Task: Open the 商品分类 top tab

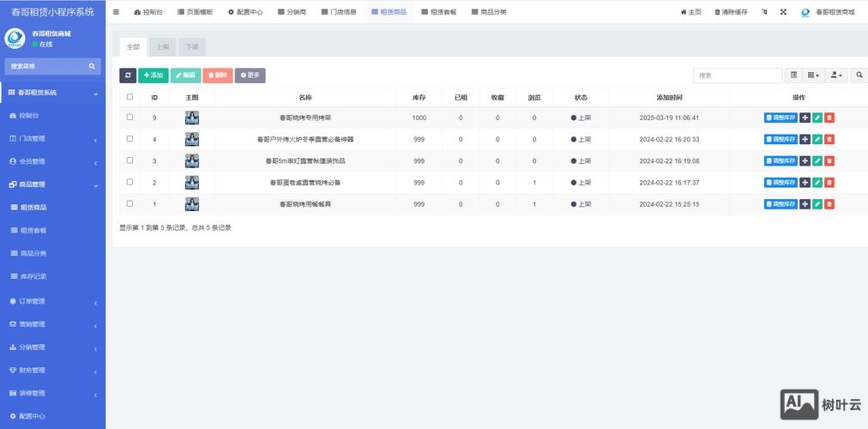Action: pos(489,12)
